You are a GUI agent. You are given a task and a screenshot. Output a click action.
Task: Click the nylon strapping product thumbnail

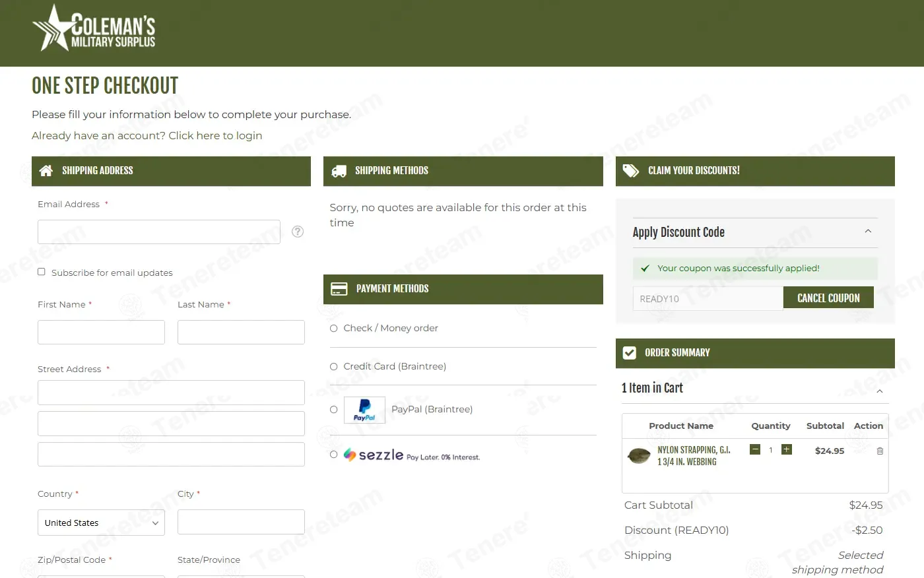coord(638,456)
